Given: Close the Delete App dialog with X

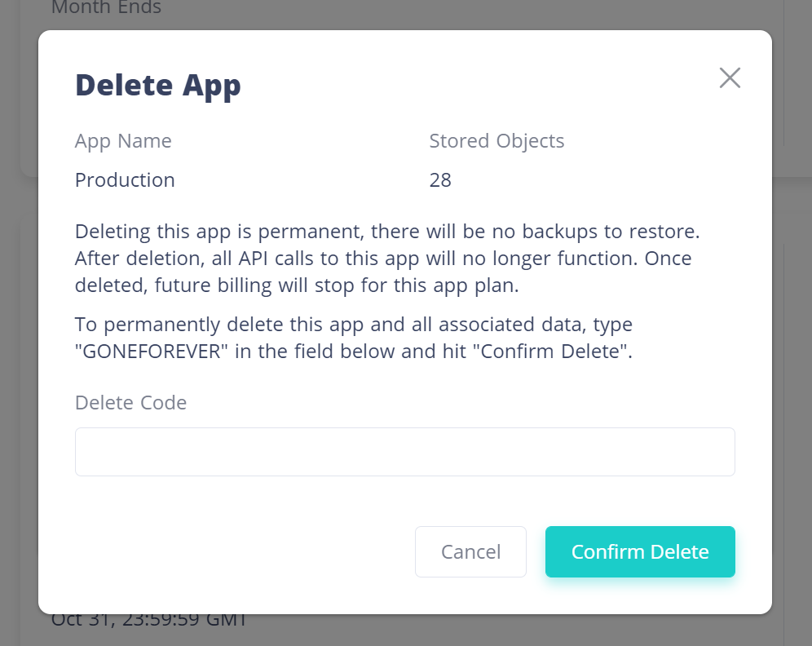Looking at the screenshot, I should tap(730, 78).
